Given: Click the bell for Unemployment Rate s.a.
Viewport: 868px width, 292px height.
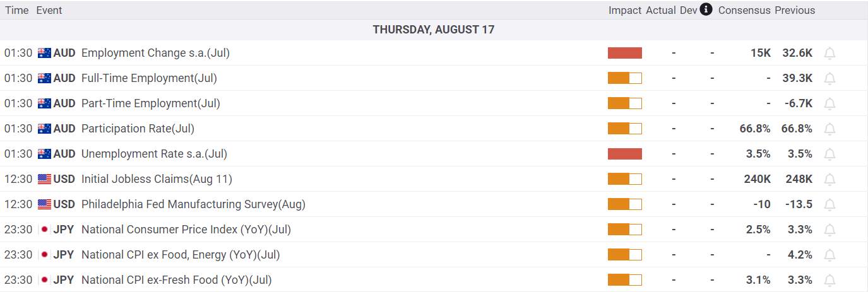Looking at the screenshot, I should click(830, 155).
